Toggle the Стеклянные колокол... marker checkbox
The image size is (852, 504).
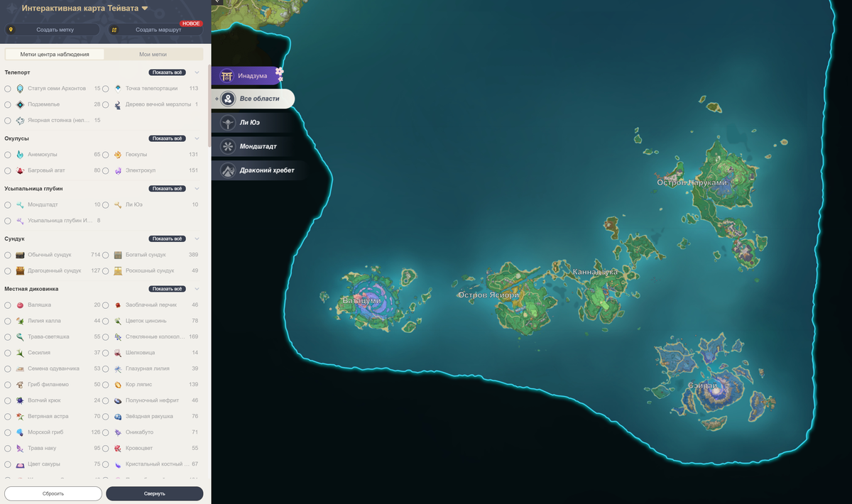click(x=105, y=337)
